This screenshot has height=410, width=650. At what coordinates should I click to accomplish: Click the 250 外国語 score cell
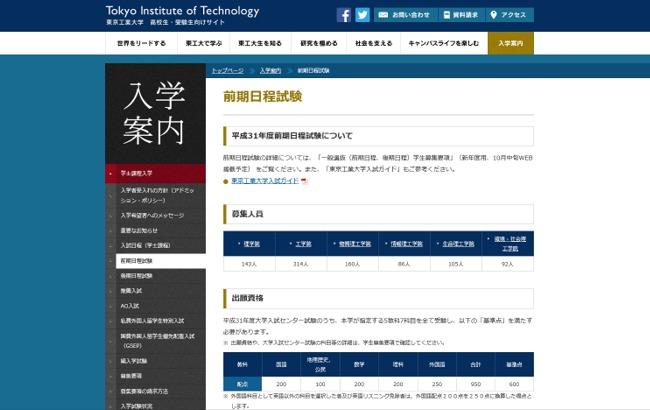(x=437, y=384)
